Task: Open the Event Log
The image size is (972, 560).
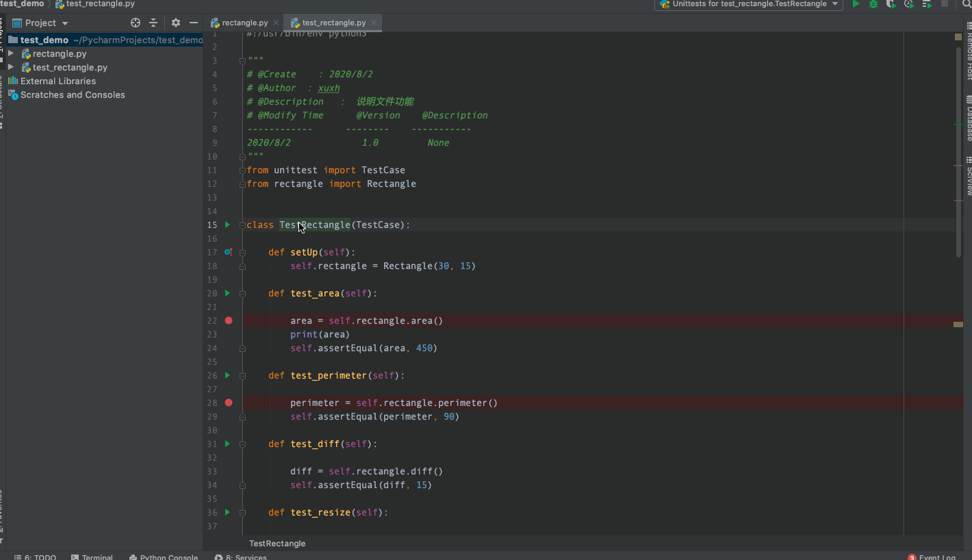Action: 932,557
